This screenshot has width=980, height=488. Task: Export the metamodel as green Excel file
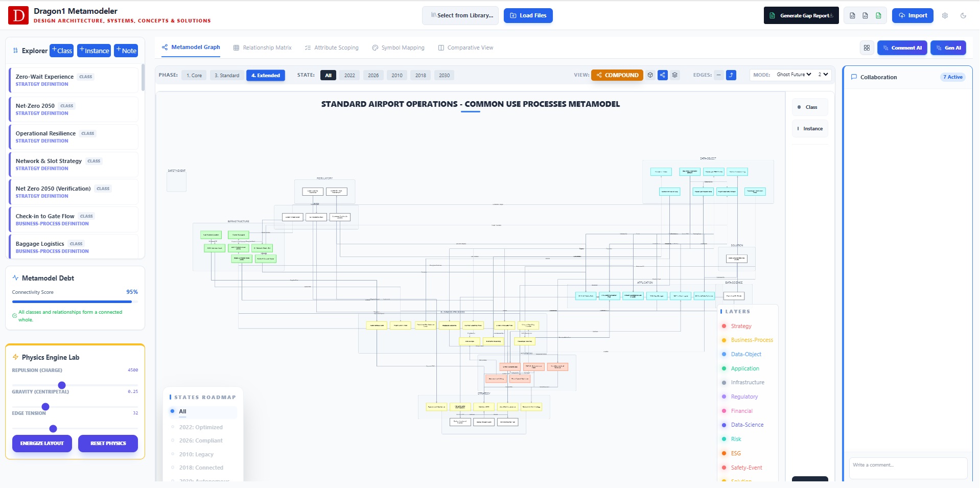click(x=879, y=15)
